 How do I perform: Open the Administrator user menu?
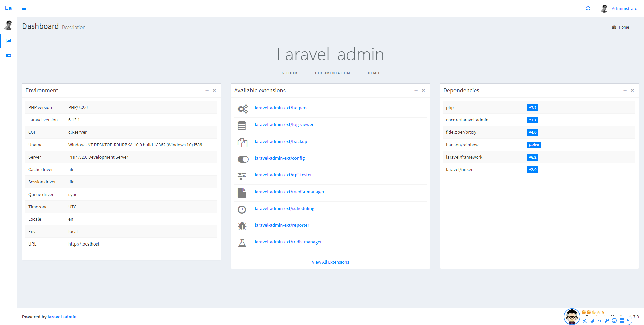pyautogui.click(x=625, y=8)
